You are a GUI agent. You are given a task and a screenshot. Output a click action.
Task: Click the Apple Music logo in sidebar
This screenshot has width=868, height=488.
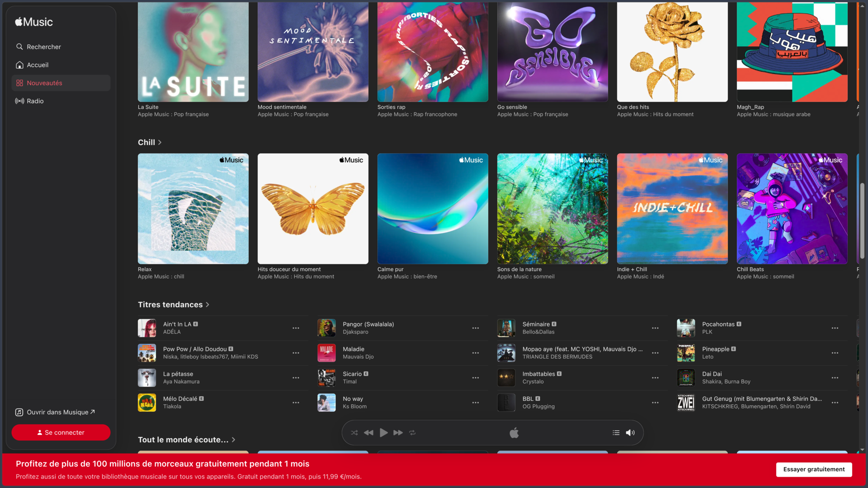[34, 22]
